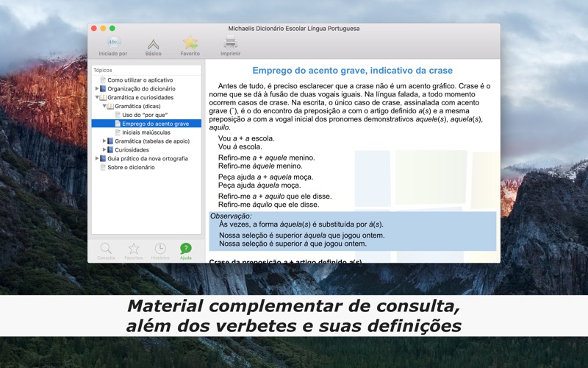Maximize window with the green button
This screenshot has height=368, width=588.
[x=112, y=28]
